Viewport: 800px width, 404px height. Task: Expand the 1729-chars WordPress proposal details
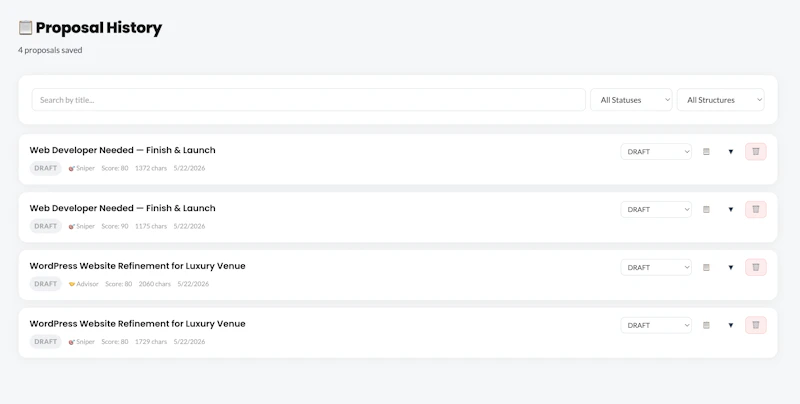click(x=731, y=325)
